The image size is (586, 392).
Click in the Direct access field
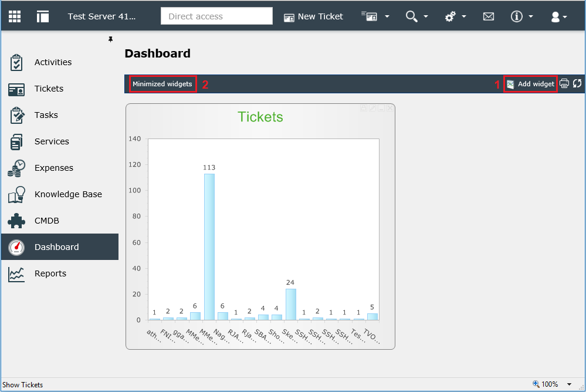[216, 16]
